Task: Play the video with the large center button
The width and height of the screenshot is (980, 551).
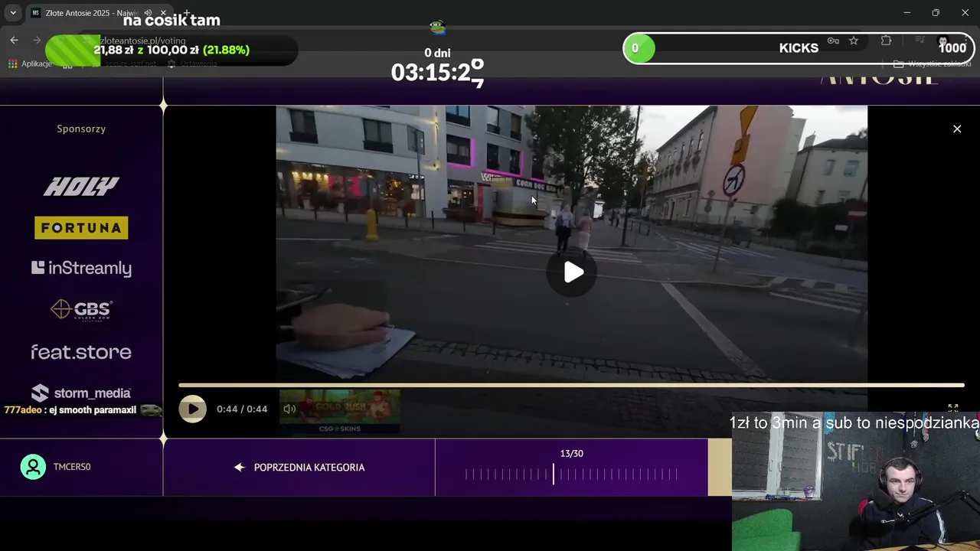Action: (x=573, y=272)
